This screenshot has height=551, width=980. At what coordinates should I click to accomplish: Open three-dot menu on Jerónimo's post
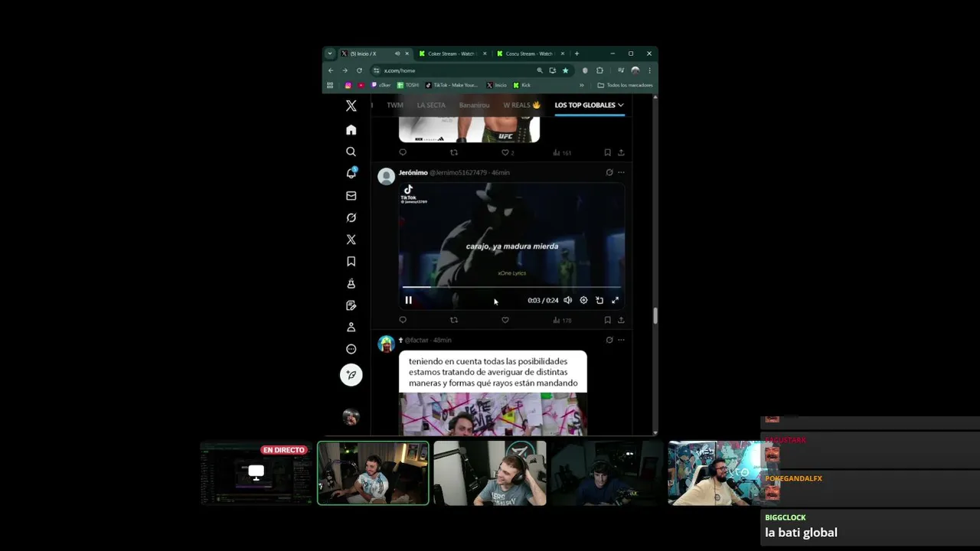[x=621, y=172]
